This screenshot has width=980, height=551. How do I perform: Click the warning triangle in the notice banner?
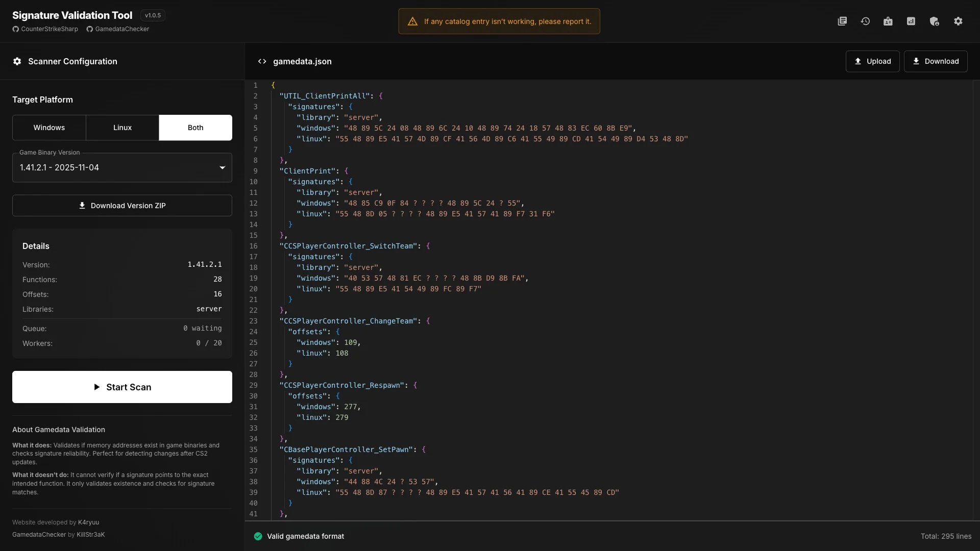pos(412,21)
